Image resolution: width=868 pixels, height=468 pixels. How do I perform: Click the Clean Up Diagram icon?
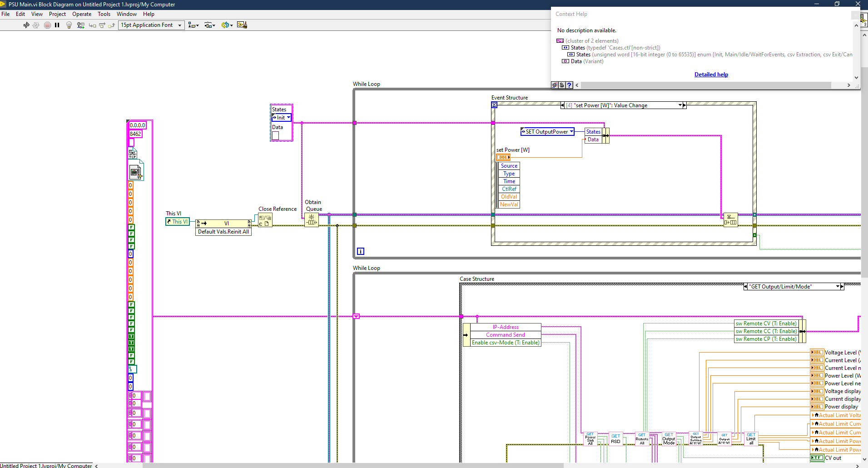(x=242, y=25)
